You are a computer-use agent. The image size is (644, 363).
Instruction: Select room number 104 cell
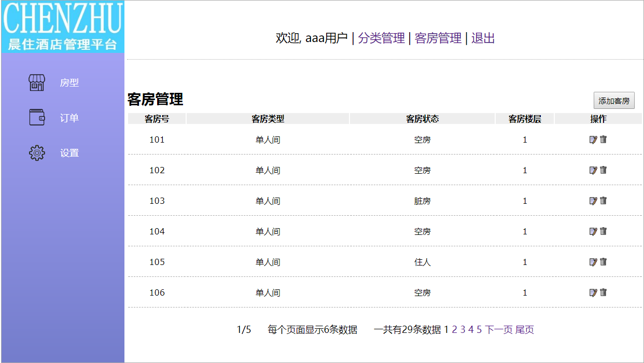(x=157, y=231)
